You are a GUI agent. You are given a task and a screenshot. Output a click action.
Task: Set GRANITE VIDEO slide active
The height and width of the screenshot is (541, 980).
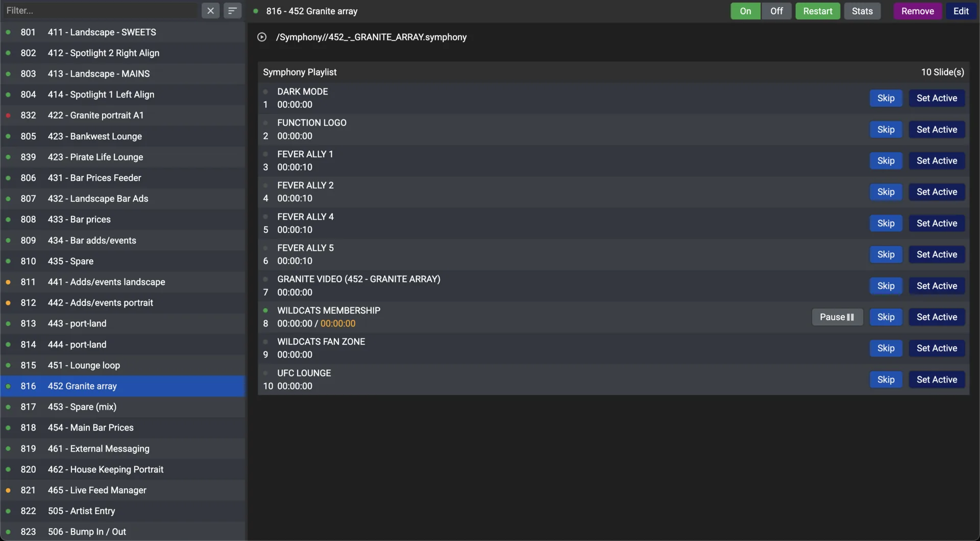[937, 286]
